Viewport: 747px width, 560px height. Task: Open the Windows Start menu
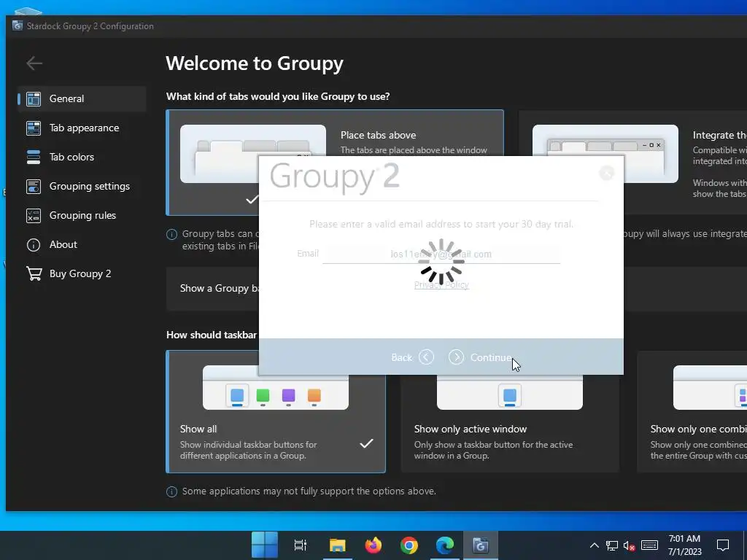[264, 545]
